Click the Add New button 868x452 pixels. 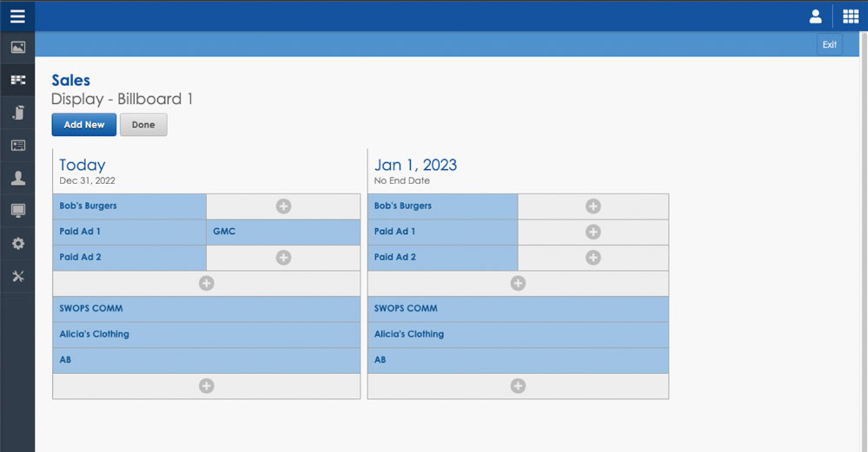tap(84, 124)
